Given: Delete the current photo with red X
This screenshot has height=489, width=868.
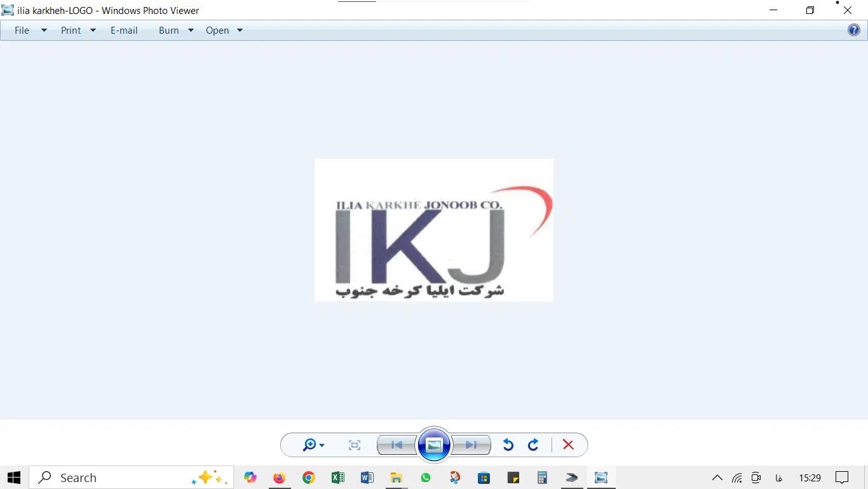Looking at the screenshot, I should pyautogui.click(x=568, y=445).
